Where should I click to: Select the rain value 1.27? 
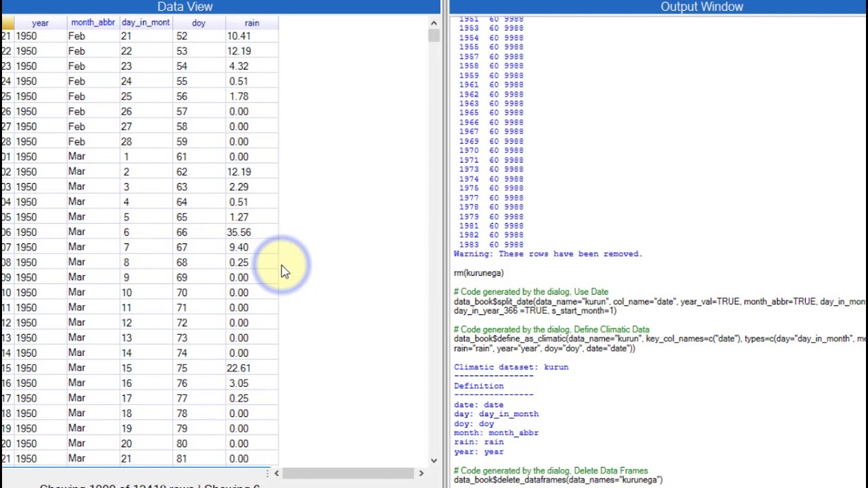coord(239,217)
